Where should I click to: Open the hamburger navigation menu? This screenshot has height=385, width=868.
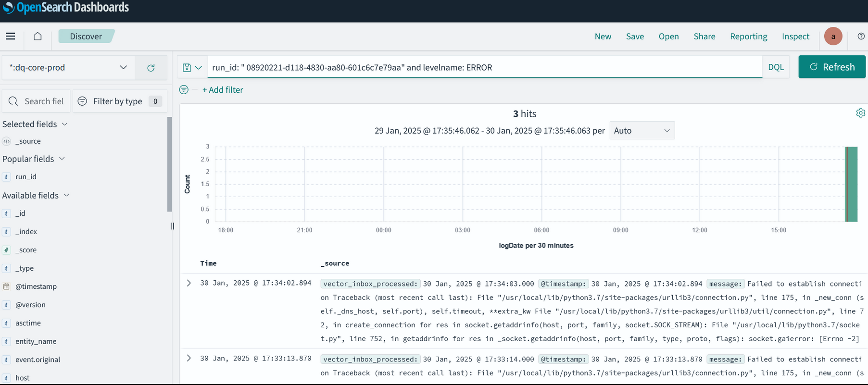(x=11, y=37)
